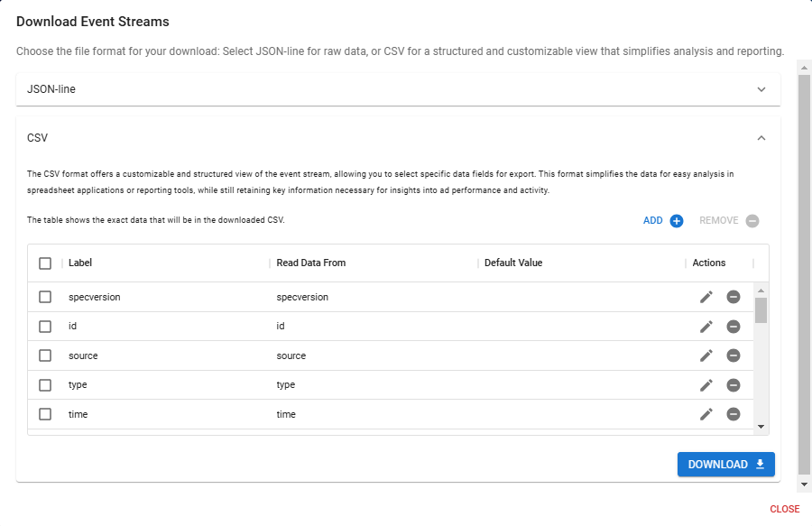Image resolution: width=812 pixels, height=526 pixels.
Task: Click the red CLOSE link
Action: (x=784, y=509)
